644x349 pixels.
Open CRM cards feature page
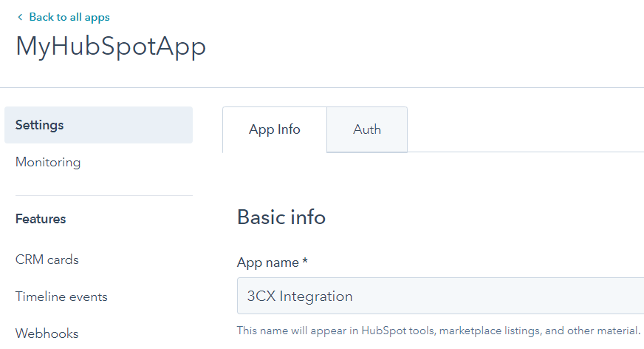tap(47, 260)
